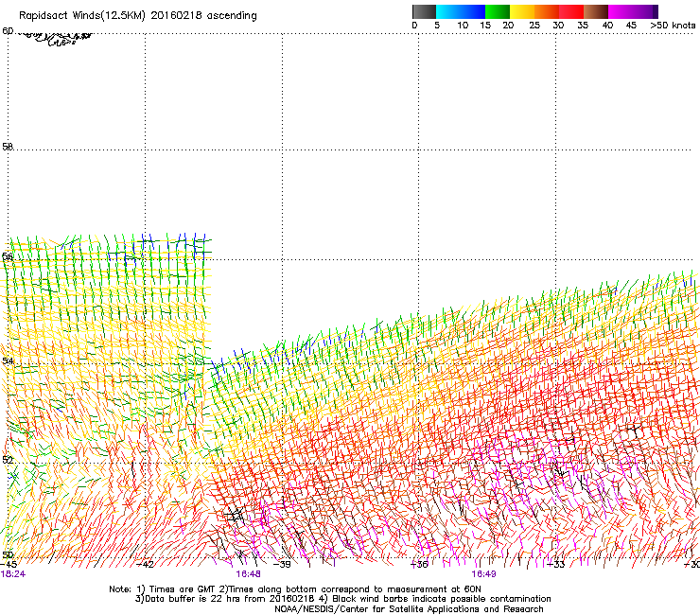Click the yellow 20-25 knots legend color
Image resolution: width=700 pixels, height=615 pixels.
(522, 11)
